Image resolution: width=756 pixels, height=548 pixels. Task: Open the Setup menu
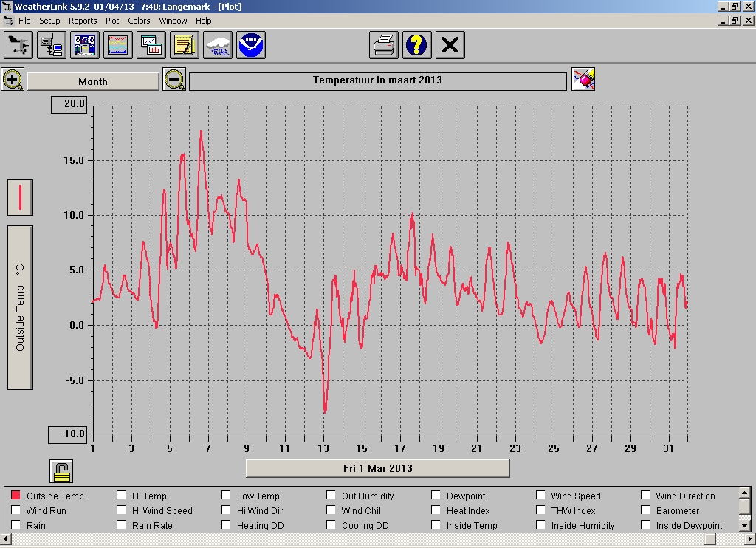point(49,21)
